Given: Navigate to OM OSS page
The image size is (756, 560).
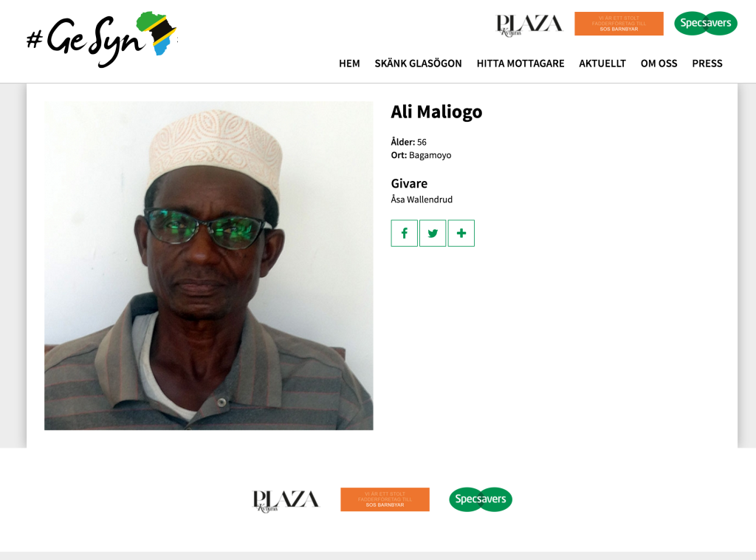Looking at the screenshot, I should (x=659, y=64).
